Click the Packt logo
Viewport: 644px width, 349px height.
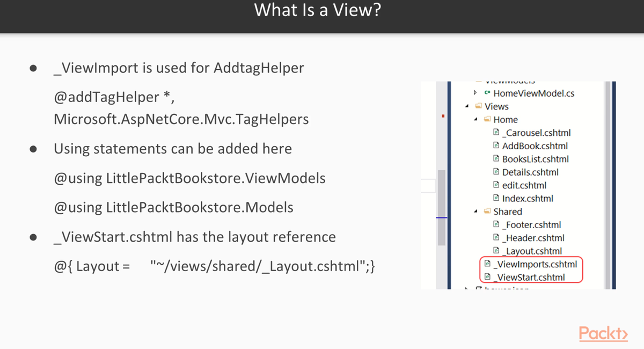pos(603,333)
